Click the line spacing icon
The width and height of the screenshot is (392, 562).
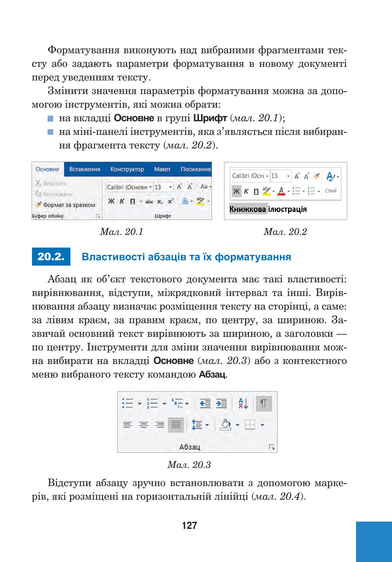click(197, 425)
